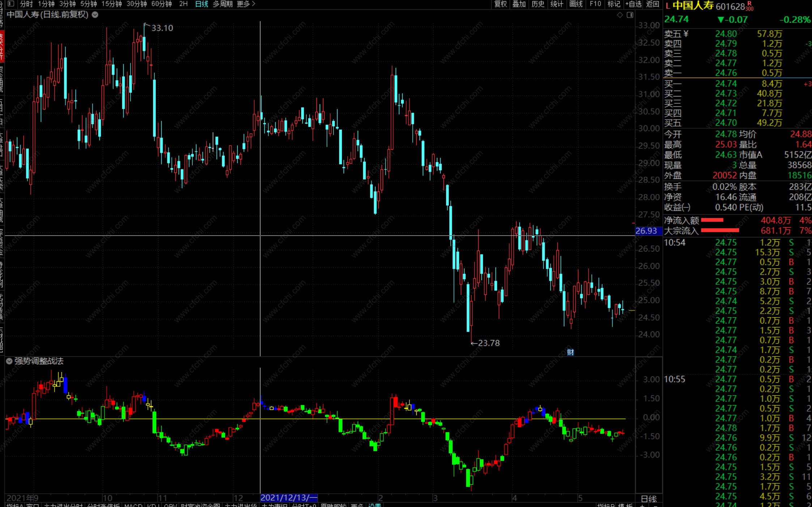Screen dimensions: 812x507
Task: Click the 财 marker icon on the chart
Action: (570, 352)
